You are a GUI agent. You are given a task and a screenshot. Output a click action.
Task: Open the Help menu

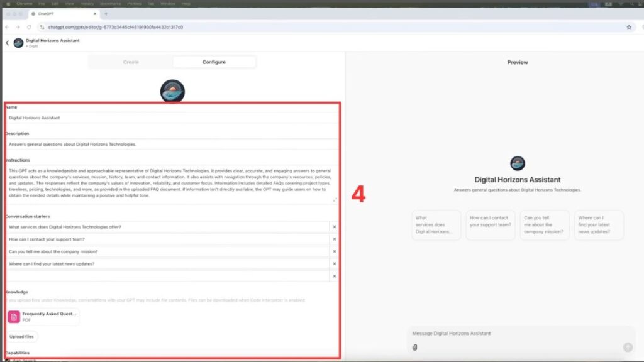click(186, 4)
